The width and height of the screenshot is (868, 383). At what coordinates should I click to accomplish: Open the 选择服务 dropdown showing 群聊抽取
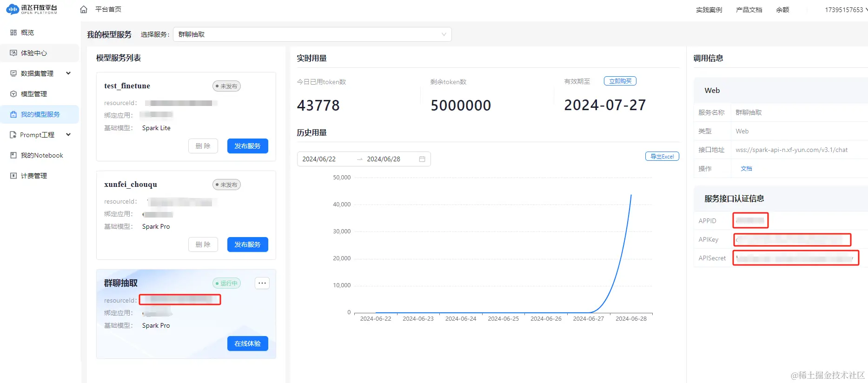point(312,34)
